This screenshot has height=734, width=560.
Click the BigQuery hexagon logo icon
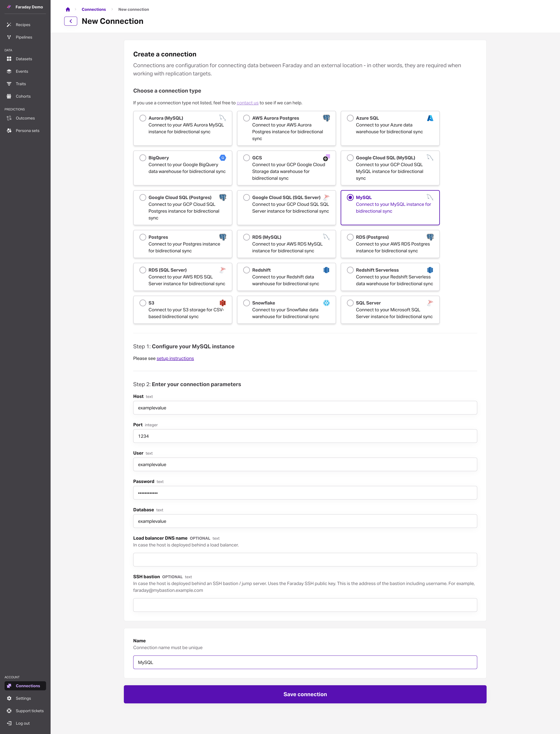point(223,158)
